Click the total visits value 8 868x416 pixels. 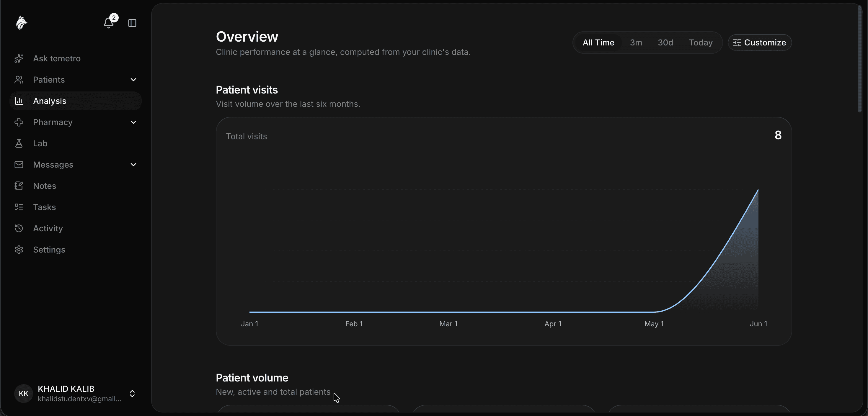click(778, 135)
